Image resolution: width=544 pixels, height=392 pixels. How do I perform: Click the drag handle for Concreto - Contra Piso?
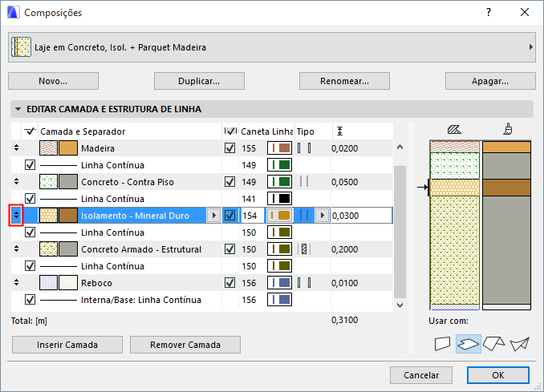(x=16, y=182)
